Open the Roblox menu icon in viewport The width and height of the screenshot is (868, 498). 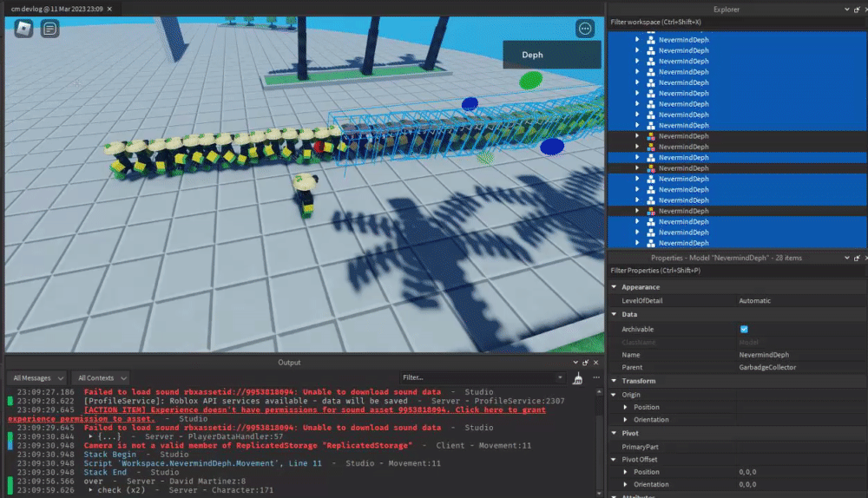point(23,29)
